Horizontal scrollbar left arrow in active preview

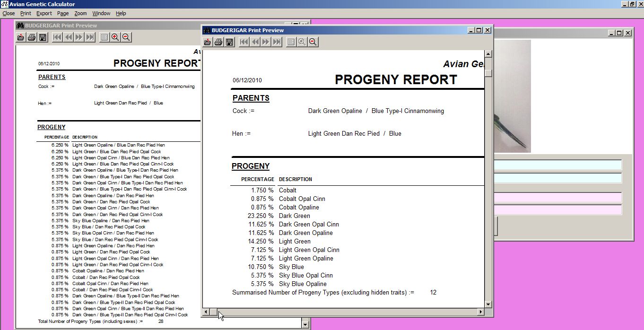pyautogui.click(x=206, y=312)
